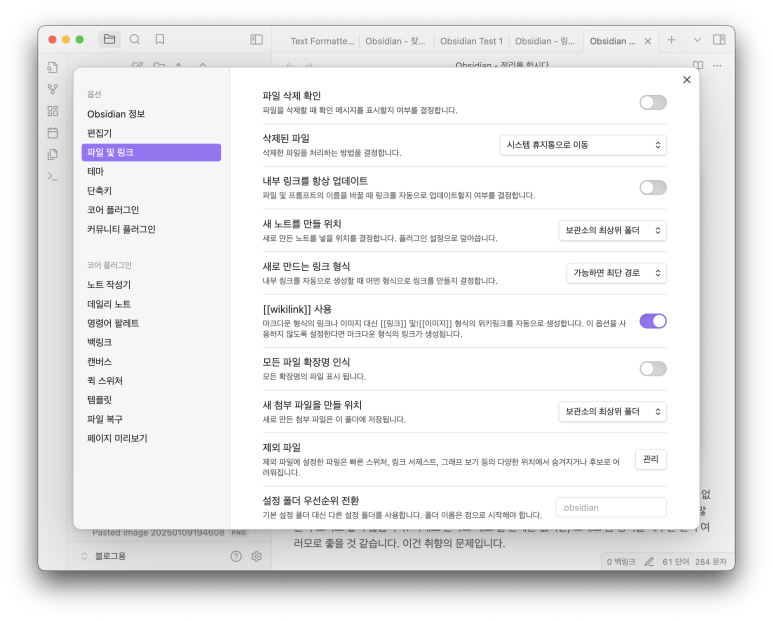Close the active Obsidian tab
Viewport: 773px width, 621px height.
pos(648,41)
